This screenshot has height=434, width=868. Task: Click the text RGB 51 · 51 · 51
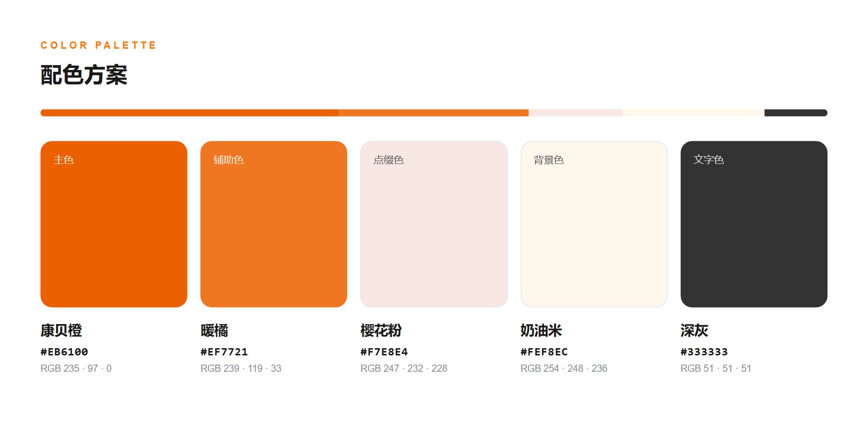pos(716,368)
